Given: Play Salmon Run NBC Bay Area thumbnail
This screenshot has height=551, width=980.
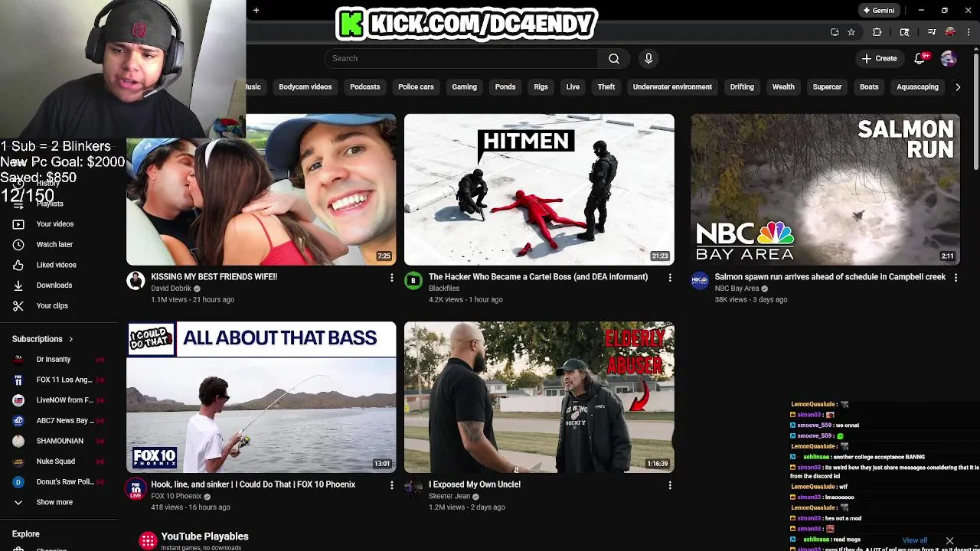Looking at the screenshot, I should pyautogui.click(x=825, y=190).
